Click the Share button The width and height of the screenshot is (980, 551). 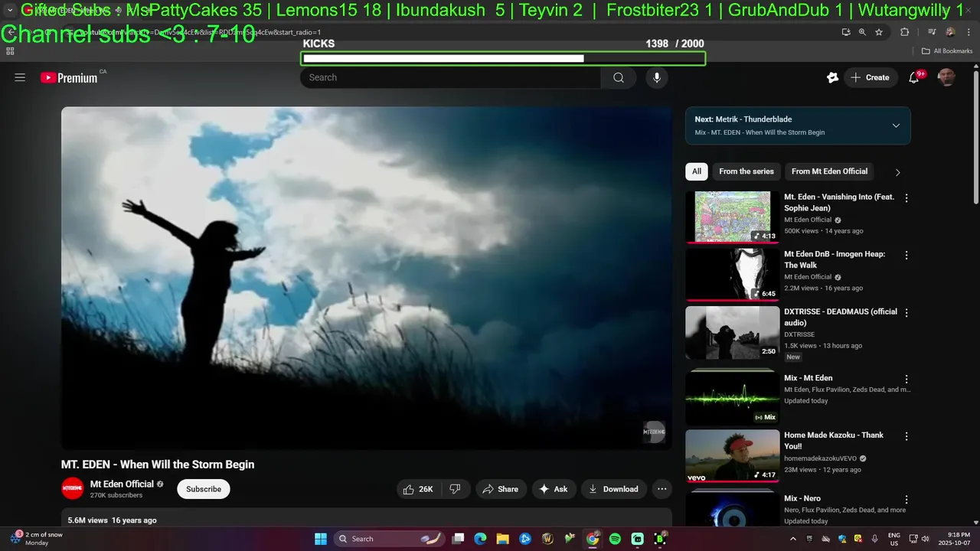(501, 489)
